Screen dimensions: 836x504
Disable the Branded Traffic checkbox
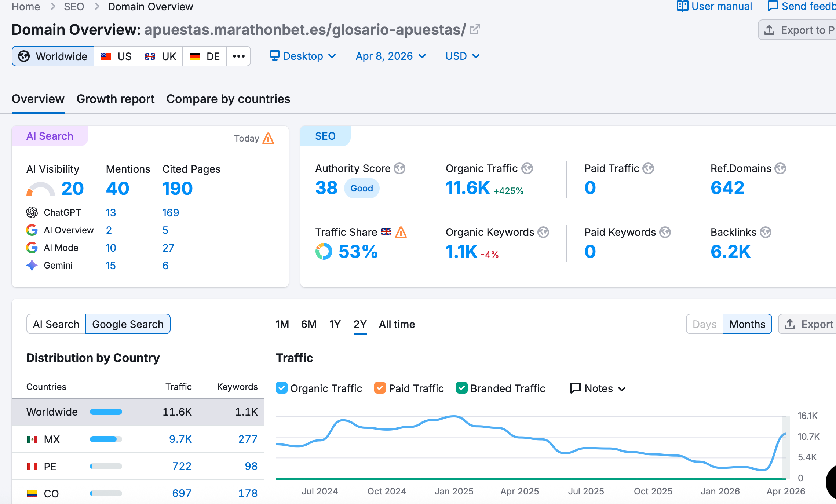[x=461, y=388]
